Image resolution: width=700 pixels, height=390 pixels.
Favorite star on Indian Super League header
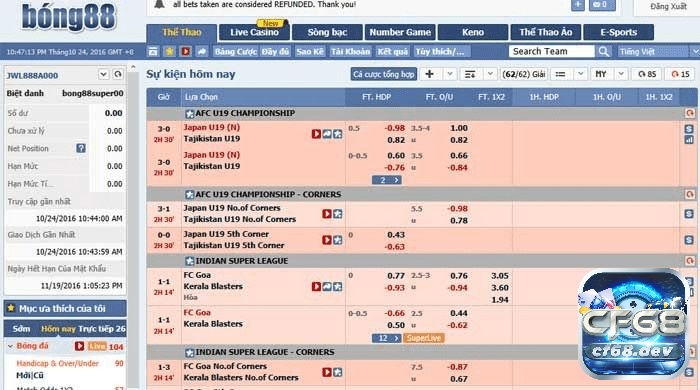189,261
